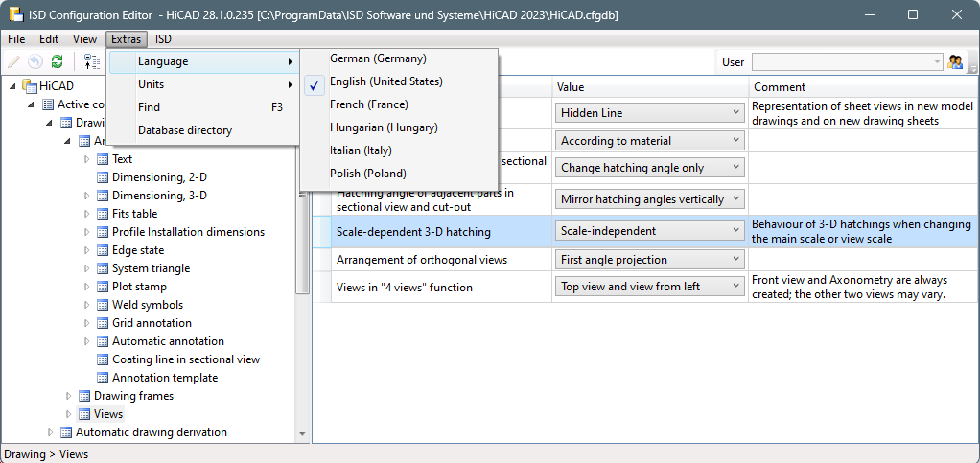This screenshot has width=980, height=463.
Task: Choose German (Germany) language
Action: (x=399, y=58)
